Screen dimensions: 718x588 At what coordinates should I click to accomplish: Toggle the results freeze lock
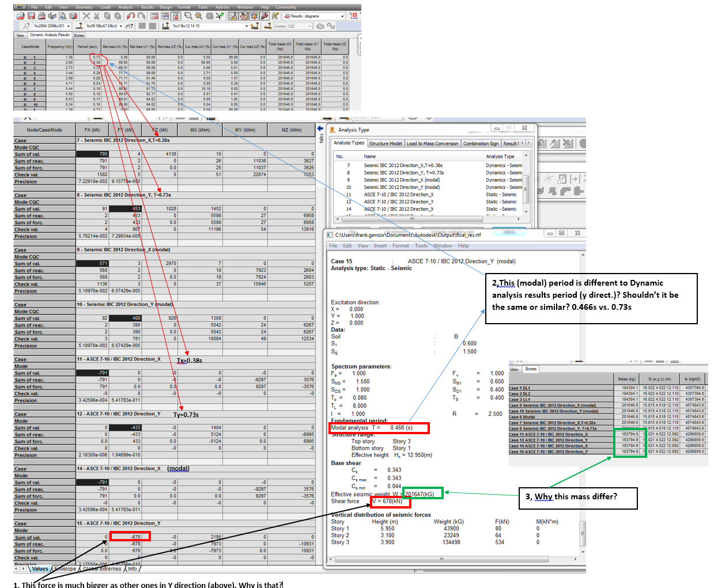point(175,17)
